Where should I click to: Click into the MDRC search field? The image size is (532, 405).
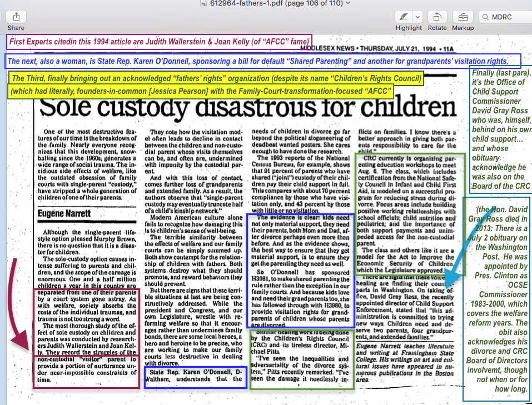click(x=509, y=17)
